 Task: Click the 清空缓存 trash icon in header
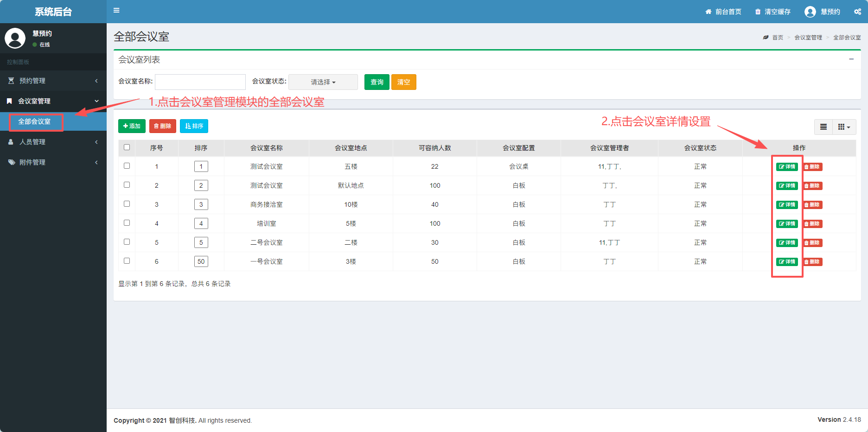758,12
